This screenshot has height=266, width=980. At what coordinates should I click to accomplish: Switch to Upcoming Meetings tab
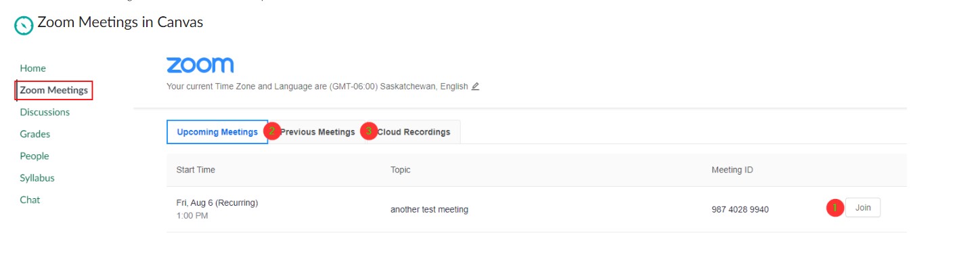pos(217,132)
